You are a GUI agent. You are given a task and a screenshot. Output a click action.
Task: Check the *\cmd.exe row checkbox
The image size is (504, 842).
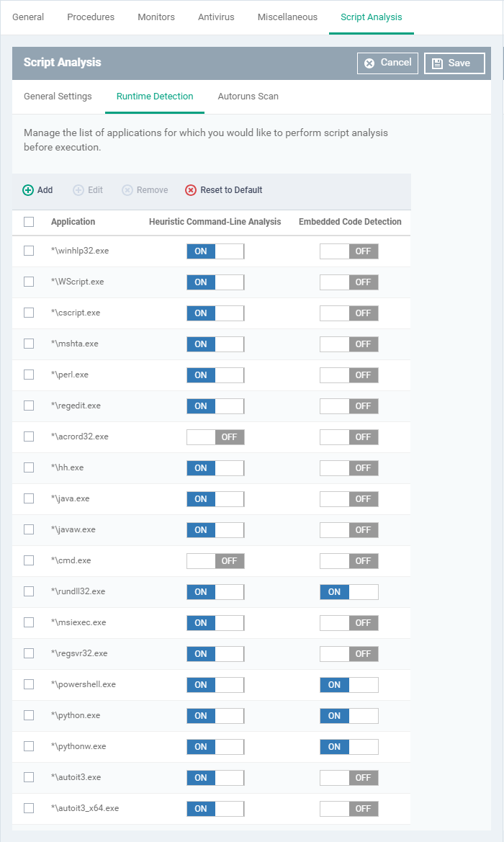click(29, 560)
